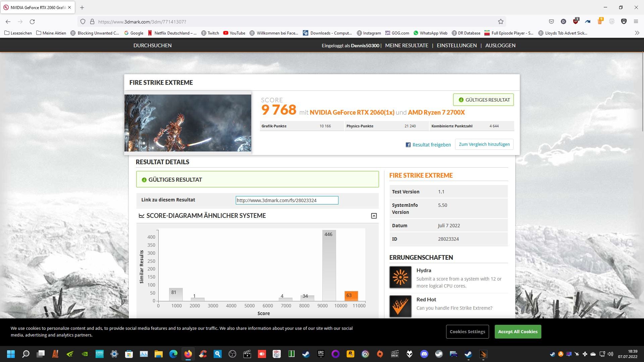This screenshot has width=644, height=362.
Task: Close the NVIDIA GeForce RTX 2060 tab
Action: (x=69, y=7)
